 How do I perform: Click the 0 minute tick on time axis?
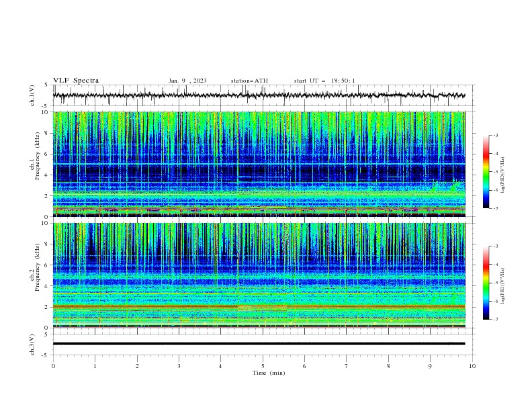point(53,366)
